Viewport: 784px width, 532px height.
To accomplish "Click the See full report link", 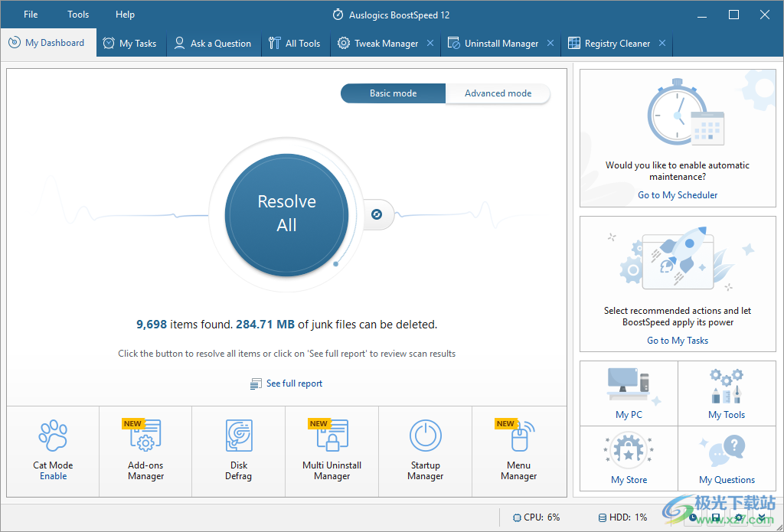I will tap(294, 383).
